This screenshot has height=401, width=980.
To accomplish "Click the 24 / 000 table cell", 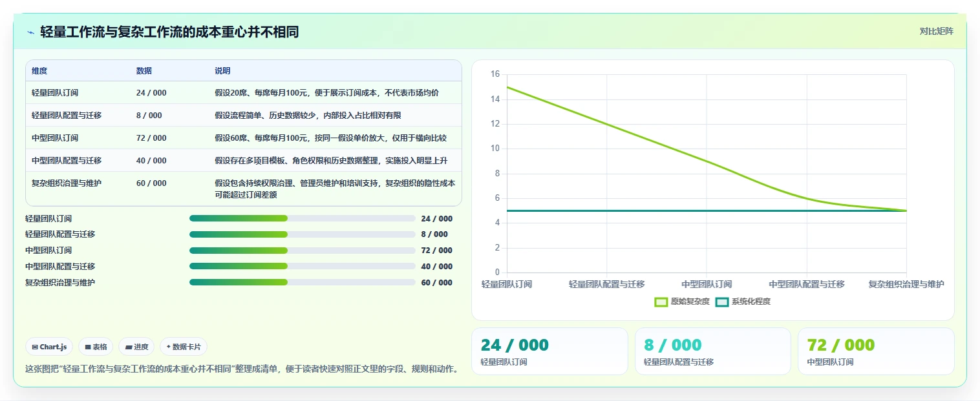I will pyautogui.click(x=151, y=93).
